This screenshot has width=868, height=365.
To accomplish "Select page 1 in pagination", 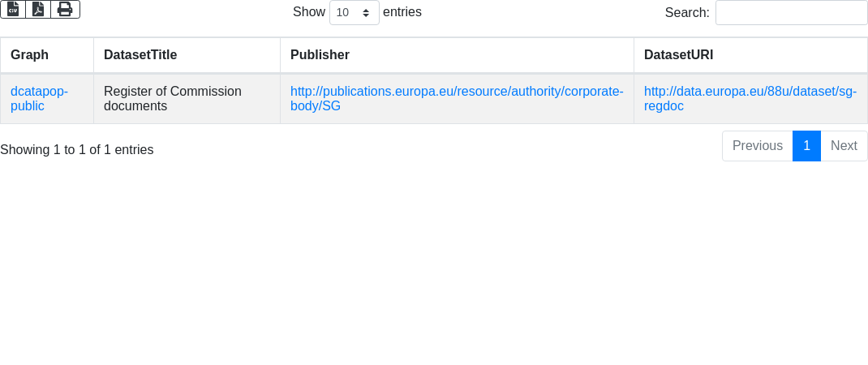I will click(x=806, y=146).
